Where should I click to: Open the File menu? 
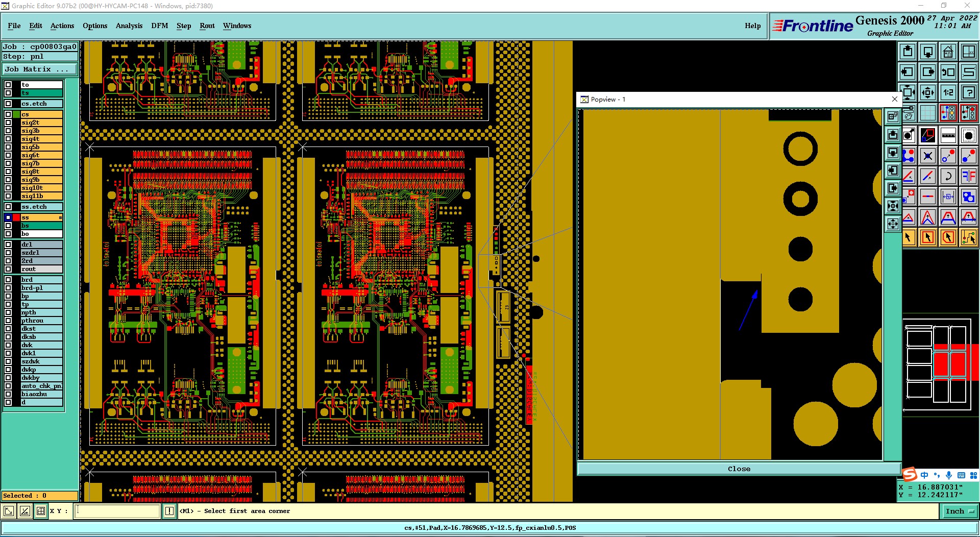click(x=14, y=26)
